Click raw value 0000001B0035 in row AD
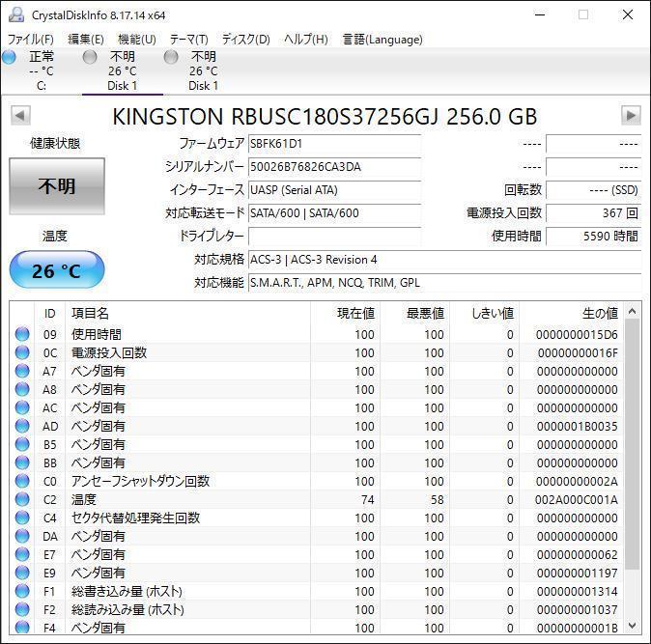Viewport: 651px width, 644px height. point(577,426)
